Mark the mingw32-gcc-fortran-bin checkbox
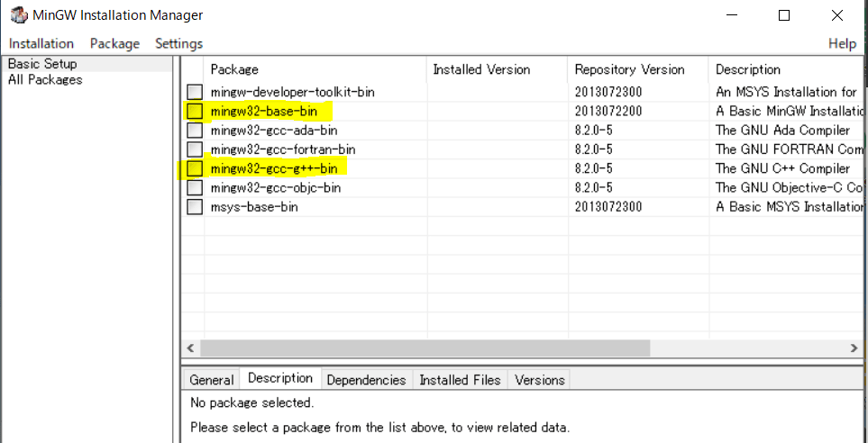This screenshot has height=443, width=868. click(x=195, y=149)
